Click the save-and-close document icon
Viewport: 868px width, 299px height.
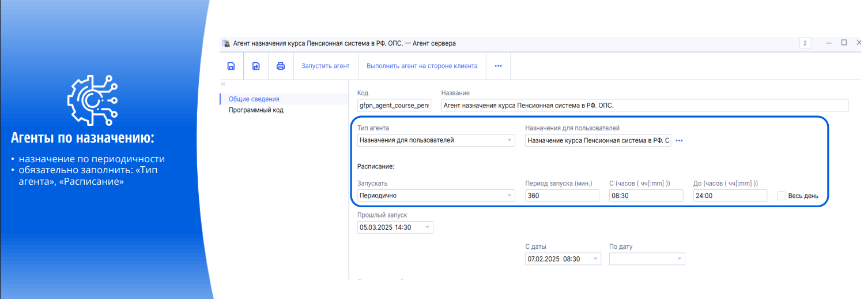[256, 66]
